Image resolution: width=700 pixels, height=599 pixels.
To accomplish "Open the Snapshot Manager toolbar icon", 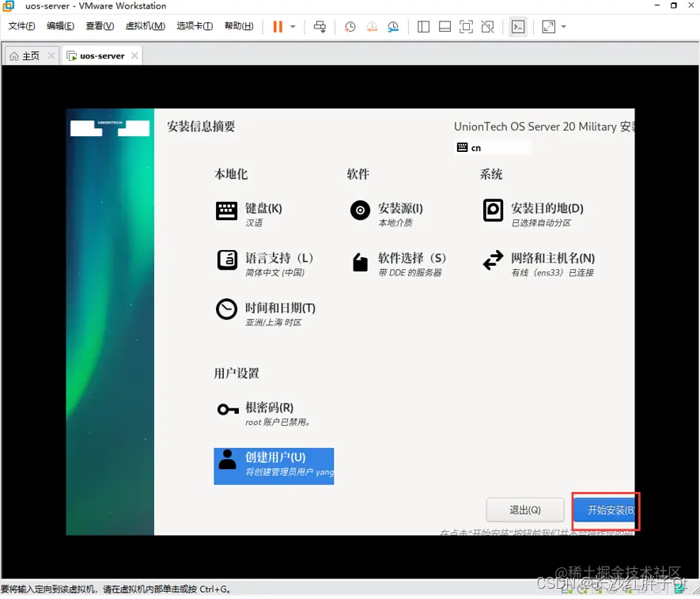I will 393,26.
